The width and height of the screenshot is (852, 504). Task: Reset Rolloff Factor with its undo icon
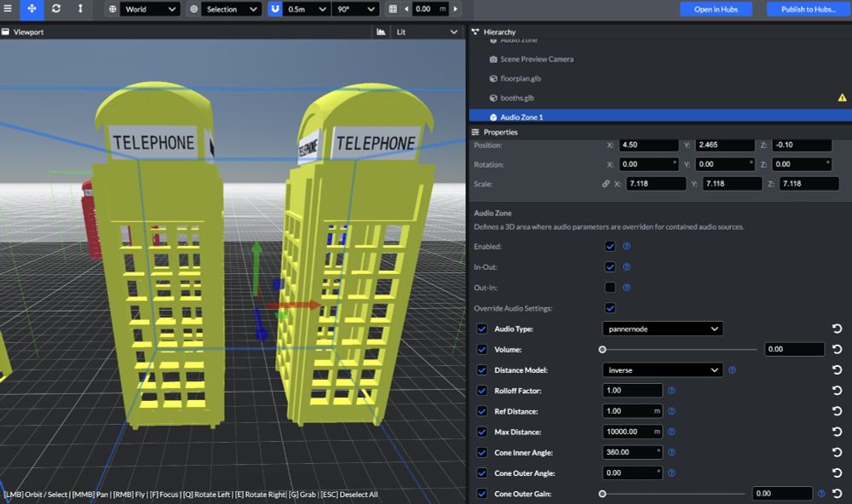coord(838,391)
